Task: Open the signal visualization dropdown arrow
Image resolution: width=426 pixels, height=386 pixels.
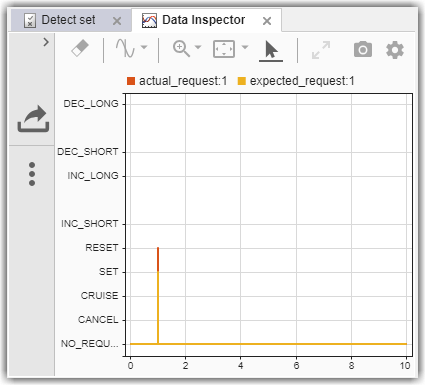Action: [144, 47]
